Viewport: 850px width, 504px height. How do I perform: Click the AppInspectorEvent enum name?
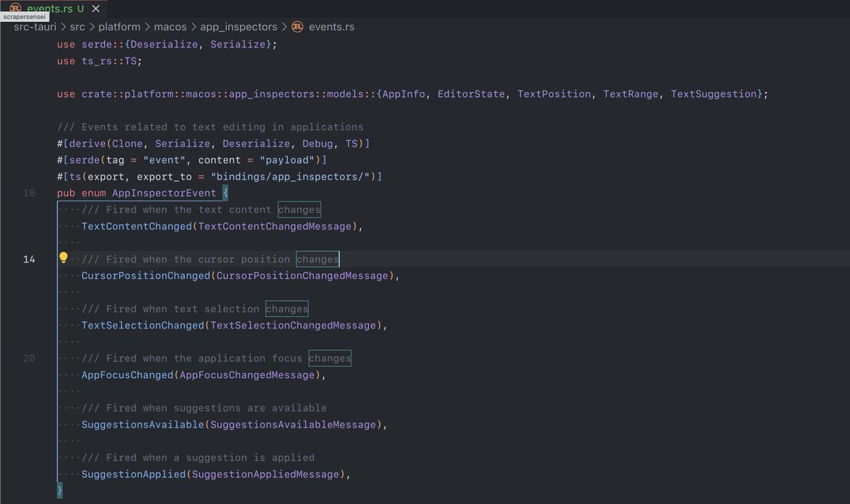(164, 193)
